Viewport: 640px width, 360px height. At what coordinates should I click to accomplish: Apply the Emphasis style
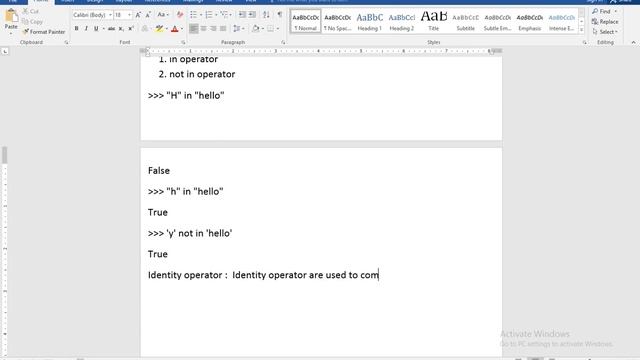click(530, 21)
